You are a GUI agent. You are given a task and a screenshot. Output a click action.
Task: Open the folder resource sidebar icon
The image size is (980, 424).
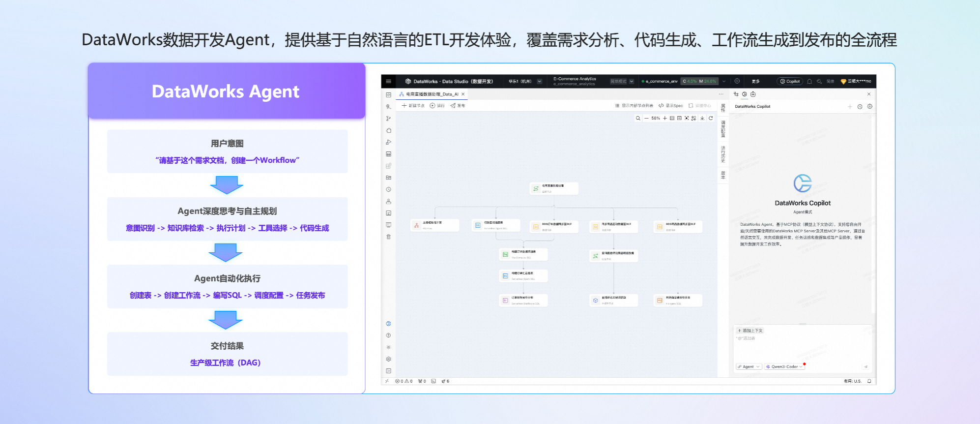click(x=388, y=178)
